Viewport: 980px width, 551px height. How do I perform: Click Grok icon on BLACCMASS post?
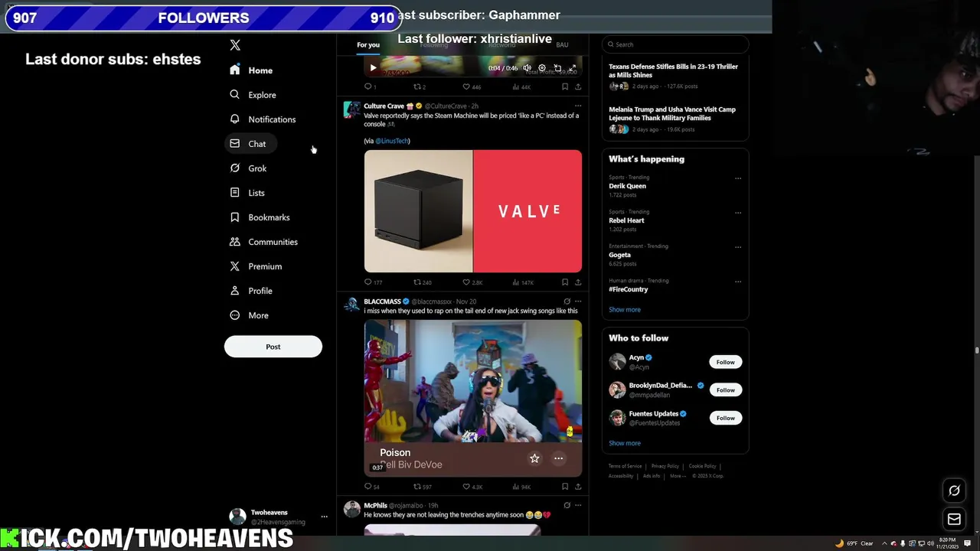coord(567,302)
